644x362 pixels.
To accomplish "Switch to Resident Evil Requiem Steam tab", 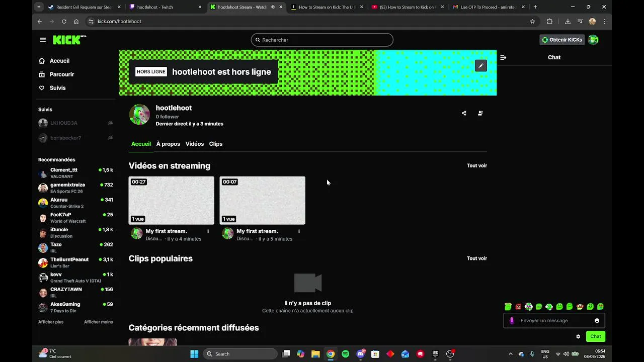I will 85,7.
